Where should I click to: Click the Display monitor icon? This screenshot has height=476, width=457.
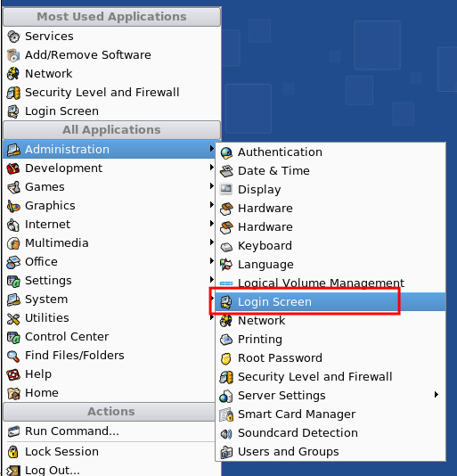point(226,190)
